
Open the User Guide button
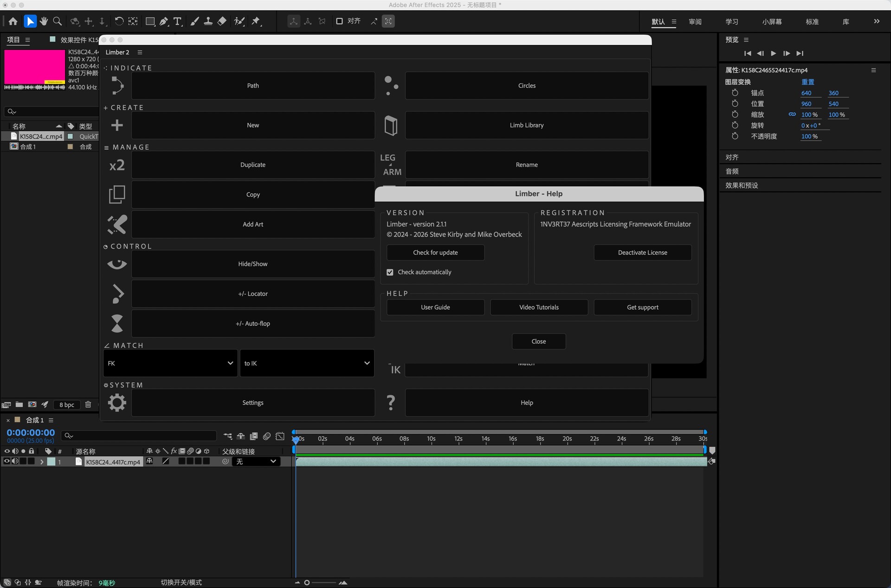[x=435, y=307]
